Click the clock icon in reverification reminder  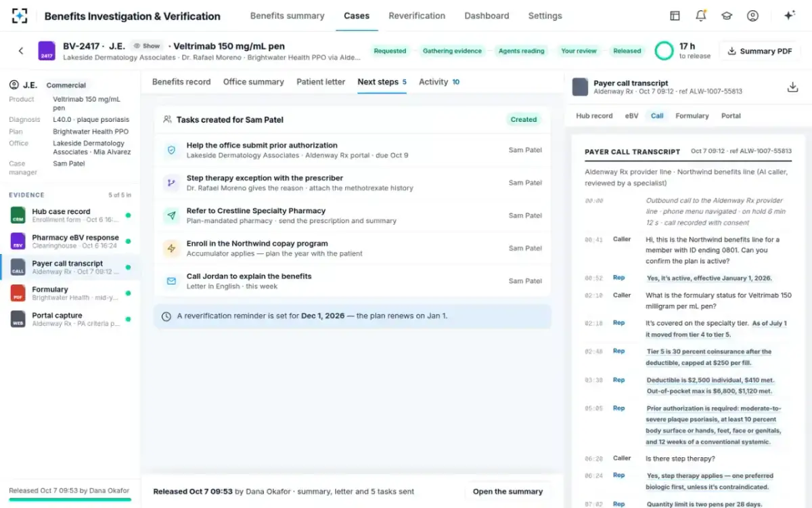pos(166,316)
